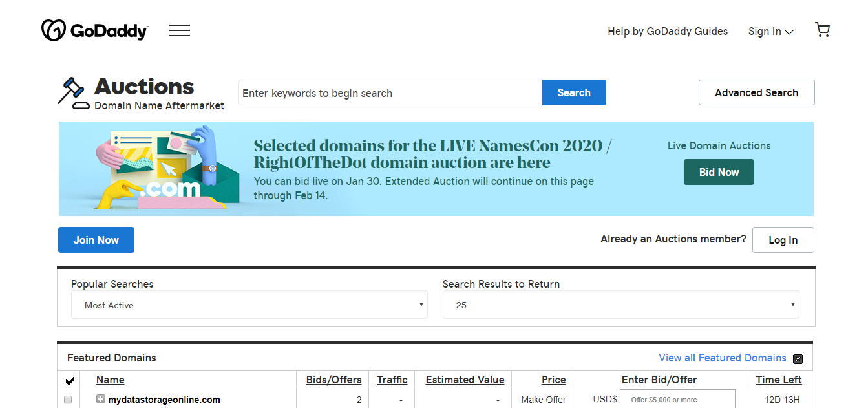
Task: Click the 'Already an Auctions member?' text
Action: coord(673,239)
